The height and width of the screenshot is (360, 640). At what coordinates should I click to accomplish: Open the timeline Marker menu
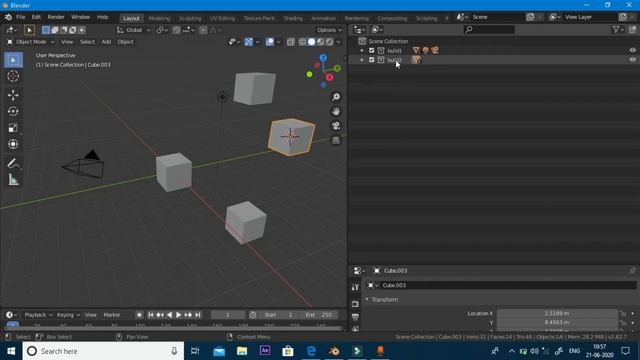coord(111,315)
